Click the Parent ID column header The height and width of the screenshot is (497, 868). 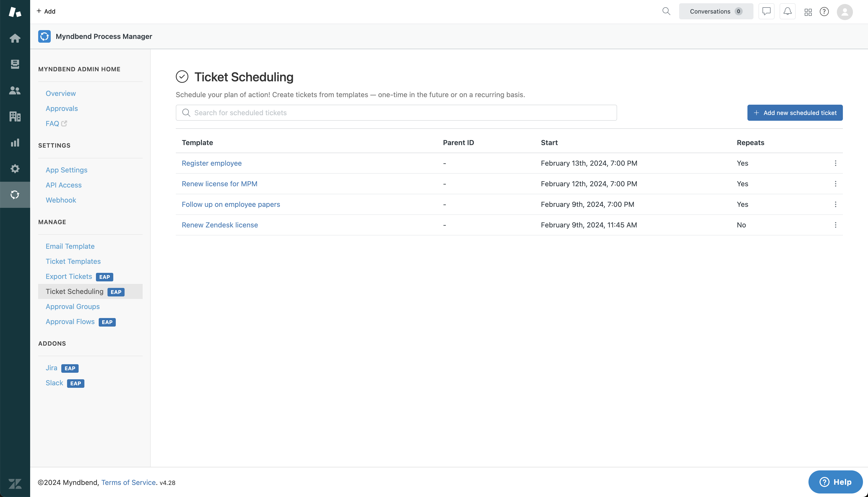click(x=458, y=142)
